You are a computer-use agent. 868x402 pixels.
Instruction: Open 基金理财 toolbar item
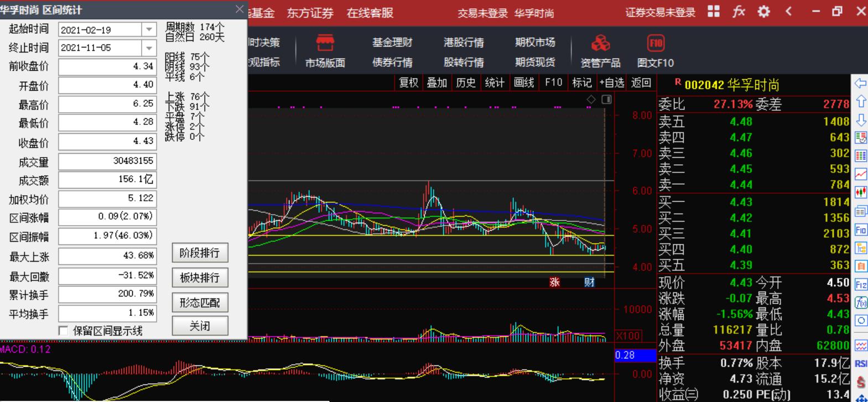click(392, 43)
